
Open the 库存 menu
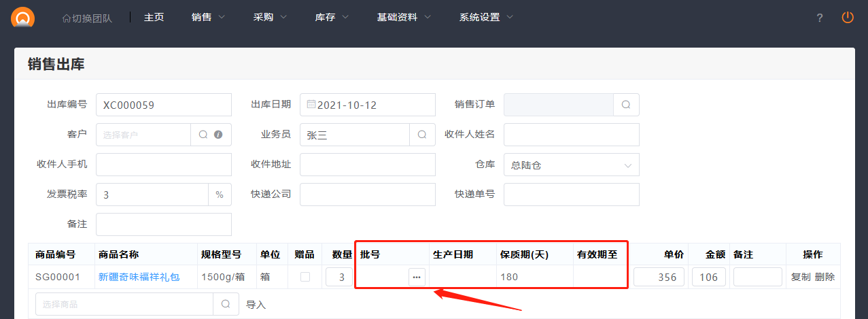332,17
